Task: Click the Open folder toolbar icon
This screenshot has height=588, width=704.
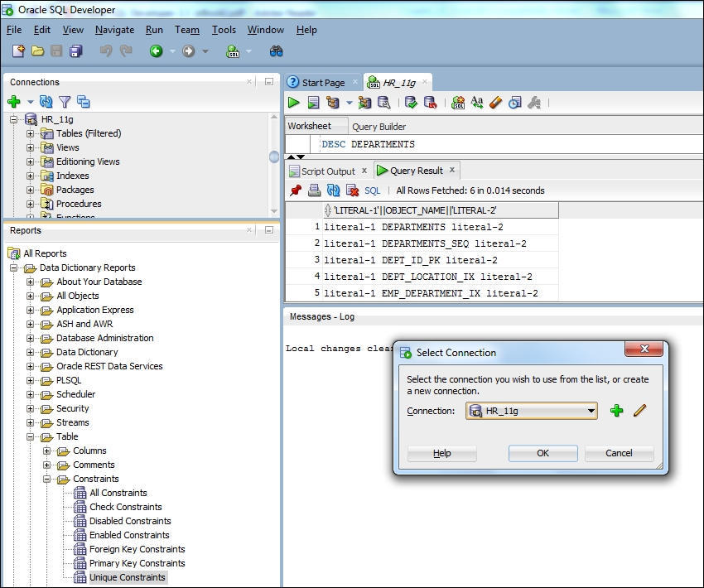Action: coord(38,51)
